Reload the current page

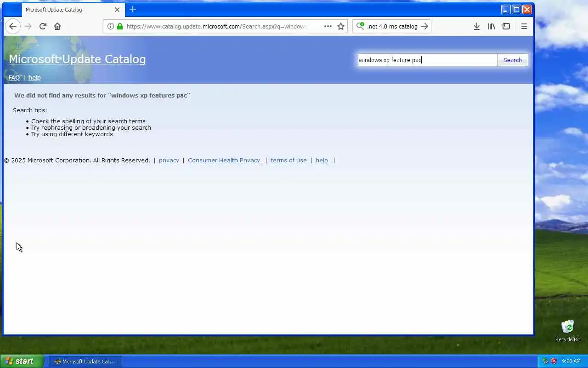pyautogui.click(x=43, y=26)
